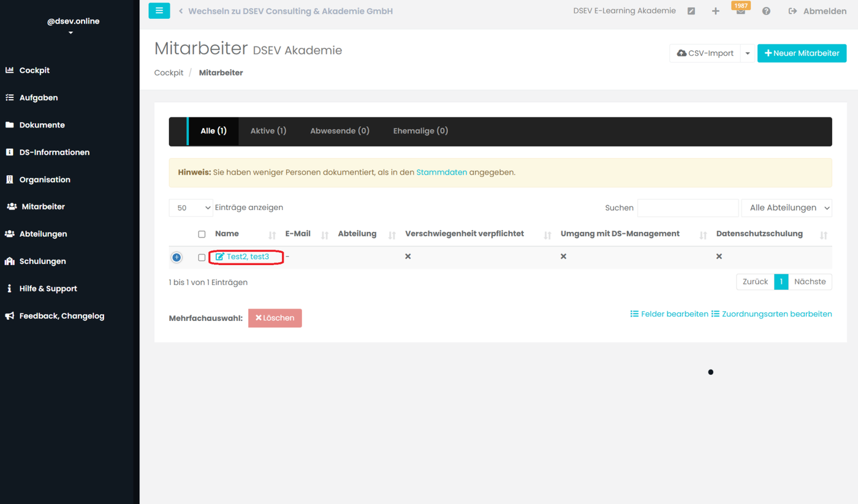The image size is (858, 504).
Task: Click the Neuer Mitarbeiter button
Action: [802, 53]
